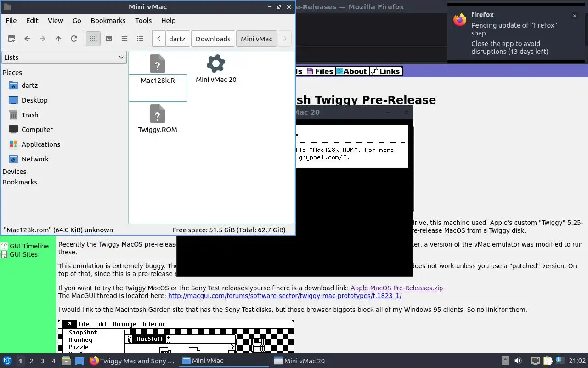Open the macgui.com forum thread link
The image size is (588, 368).
(285, 296)
